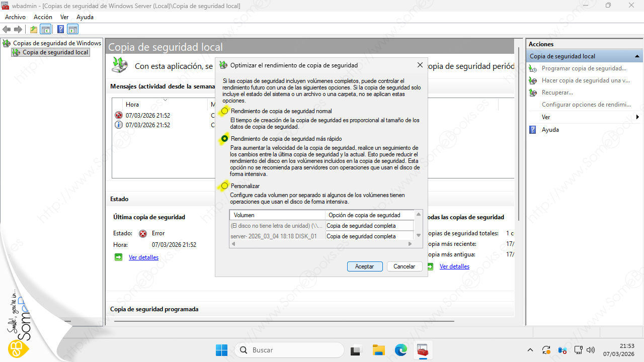Image resolution: width=644 pixels, height=362 pixels.
Task: Click the Windows Start button
Action: coord(221,350)
